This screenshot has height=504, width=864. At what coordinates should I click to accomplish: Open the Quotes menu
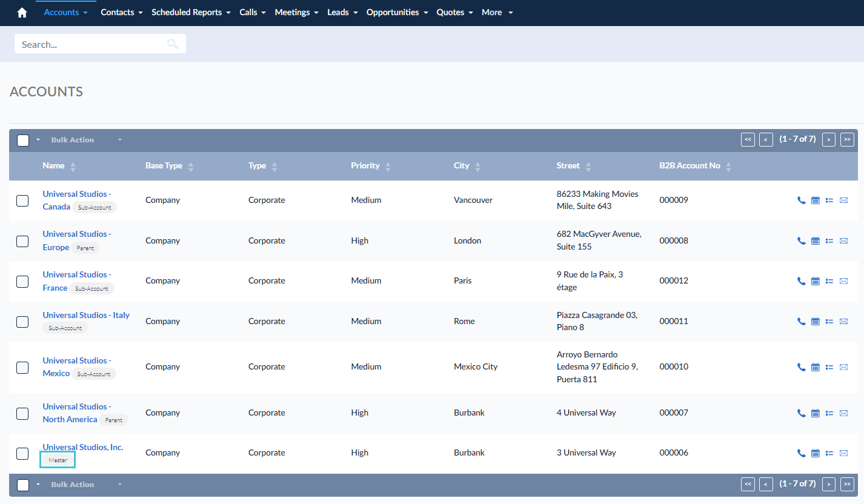[x=455, y=12]
